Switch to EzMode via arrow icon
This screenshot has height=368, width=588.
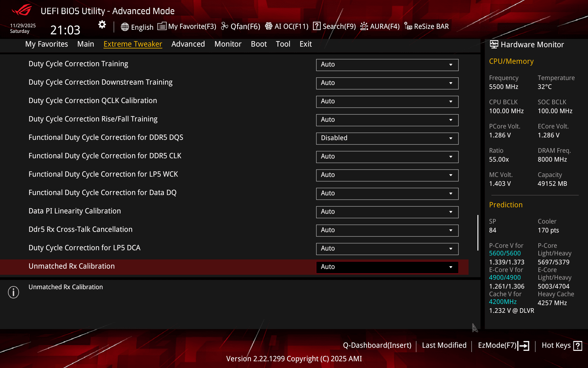523,346
